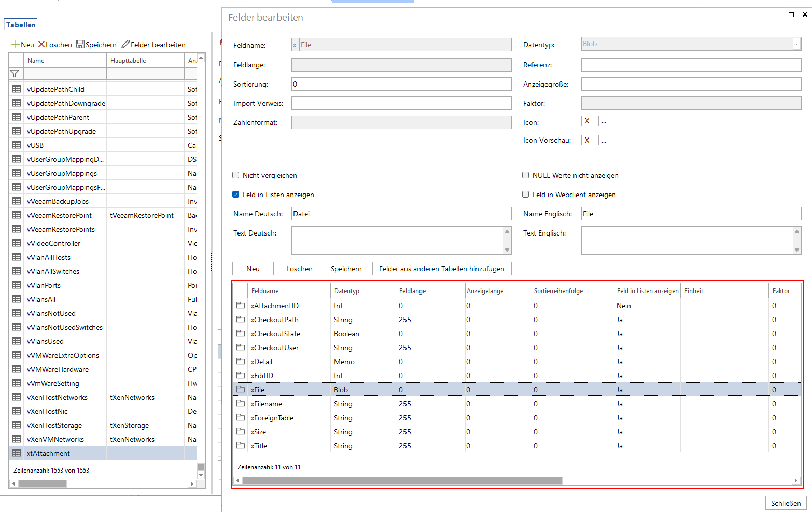Image resolution: width=812 pixels, height=512 pixels.
Task: Click the Referenz input field
Action: click(x=691, y=65)
